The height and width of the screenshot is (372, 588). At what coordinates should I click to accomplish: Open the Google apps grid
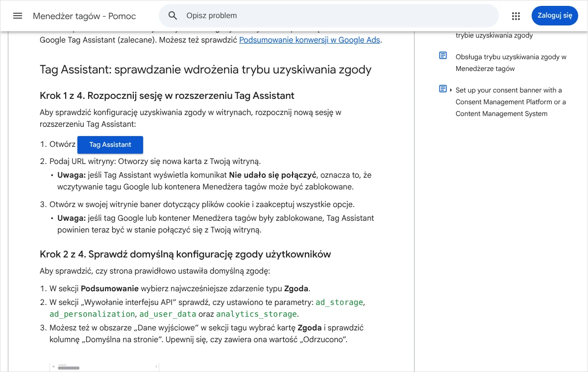coord(515,16)
